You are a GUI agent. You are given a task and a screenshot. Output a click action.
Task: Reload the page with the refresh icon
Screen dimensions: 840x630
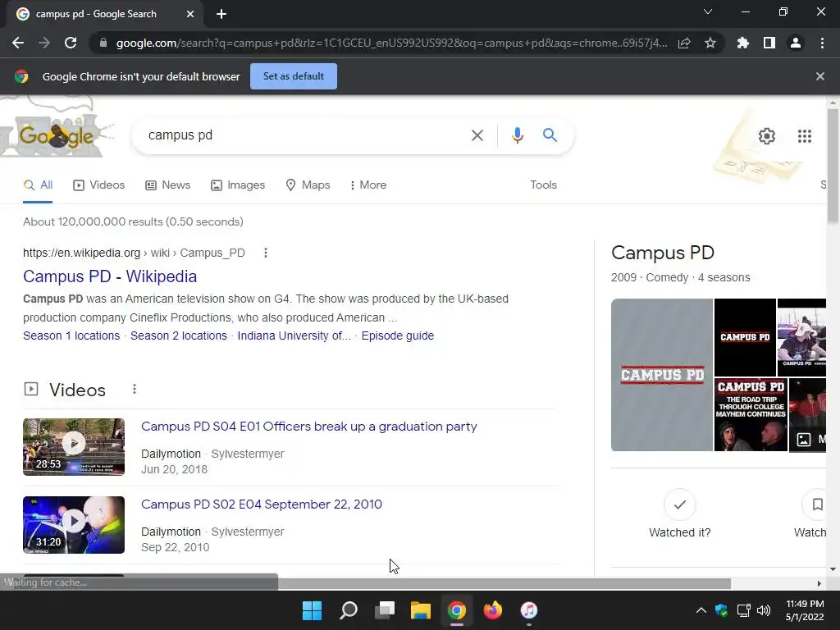tap(71, 43)
